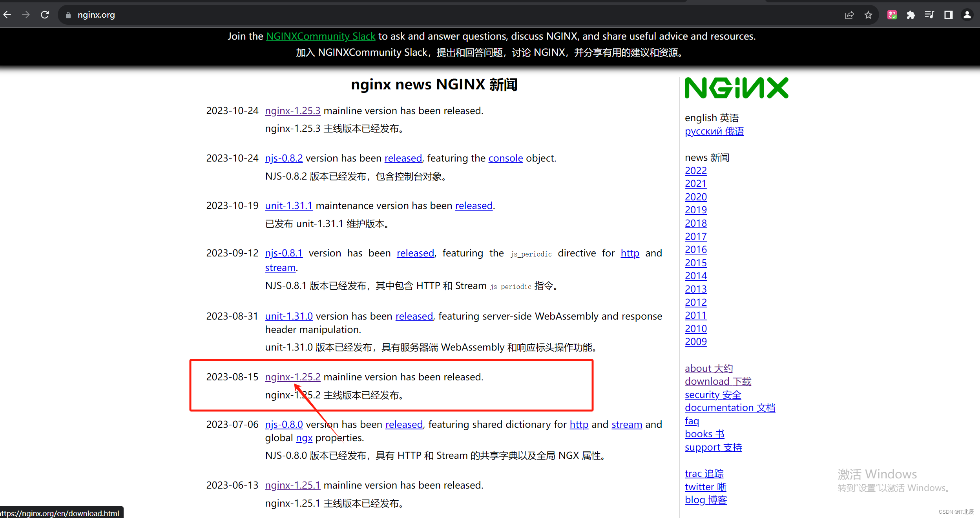The image size is (980, 518).
Task: Click 'released' link in njs-0.8.1 entry
Action: pyautogui.click(x=415, y=253)
